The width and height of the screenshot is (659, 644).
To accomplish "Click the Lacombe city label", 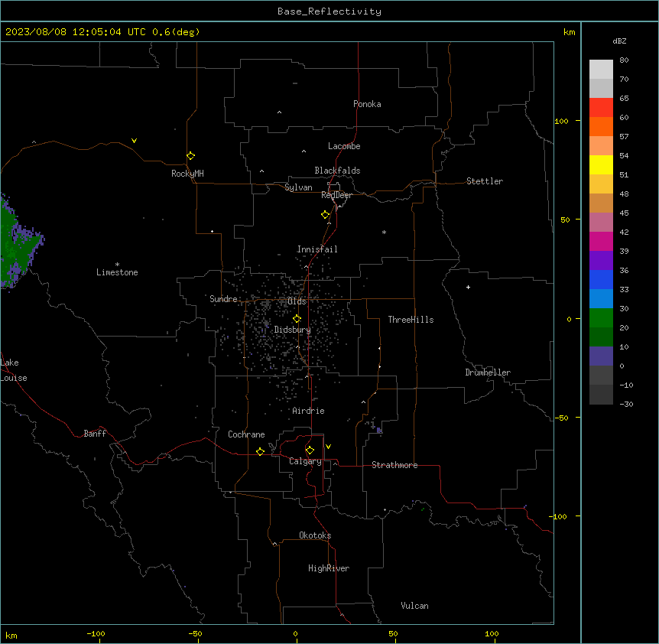I will coord(344,146).
